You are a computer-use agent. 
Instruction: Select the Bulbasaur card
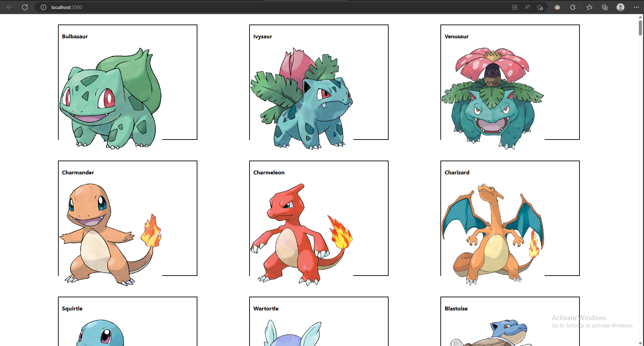(127, 82)
